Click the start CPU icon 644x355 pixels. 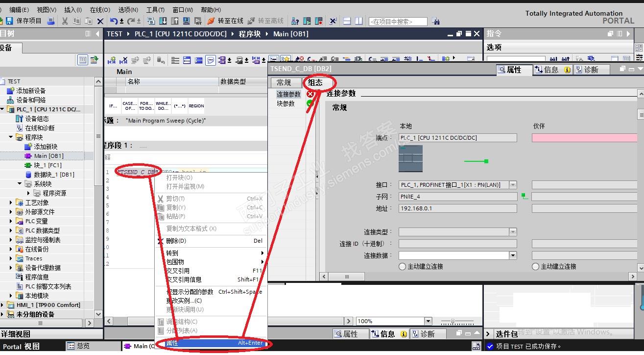point(307,21)
